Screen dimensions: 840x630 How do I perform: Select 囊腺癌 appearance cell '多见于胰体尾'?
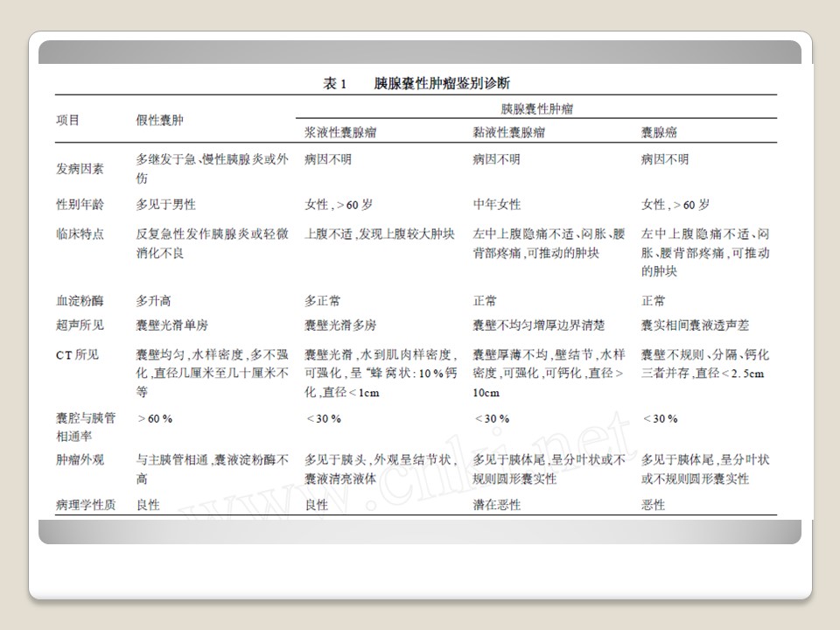click(705, 469)
